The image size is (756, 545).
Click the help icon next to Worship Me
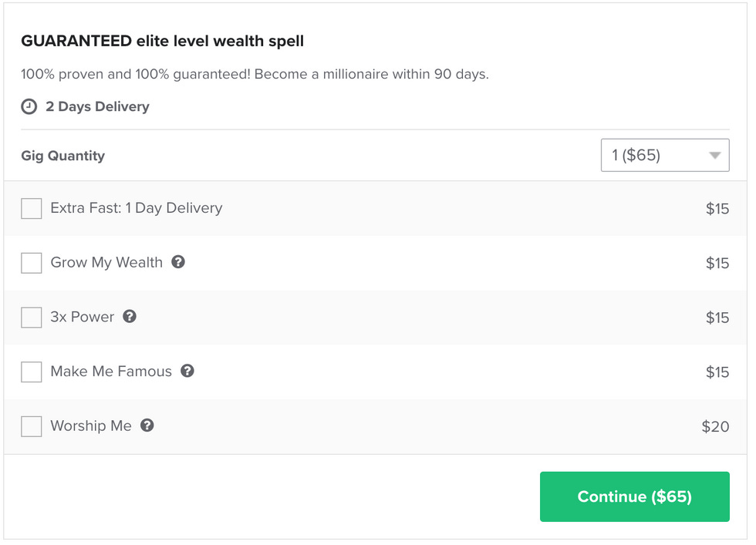[147, 425]
